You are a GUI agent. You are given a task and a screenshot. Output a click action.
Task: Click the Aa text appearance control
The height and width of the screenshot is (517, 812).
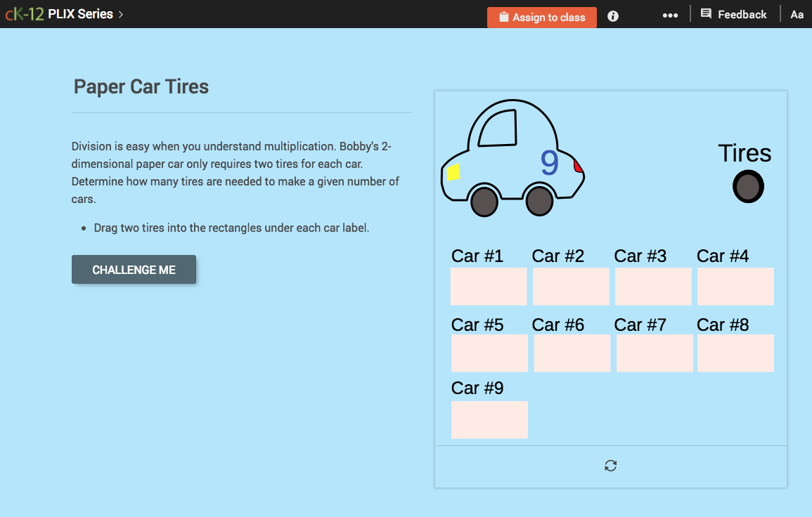[797, 14]
